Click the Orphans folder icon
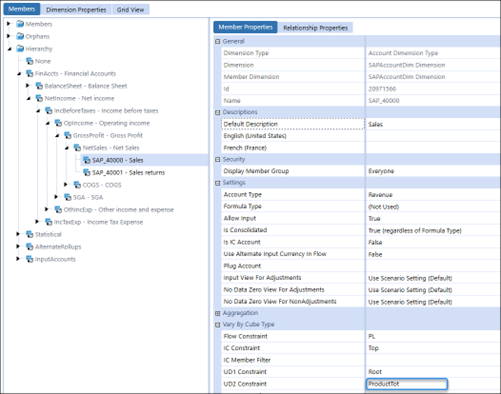The width and height of the screenshot is (501, 394). [x=20, y=36]
